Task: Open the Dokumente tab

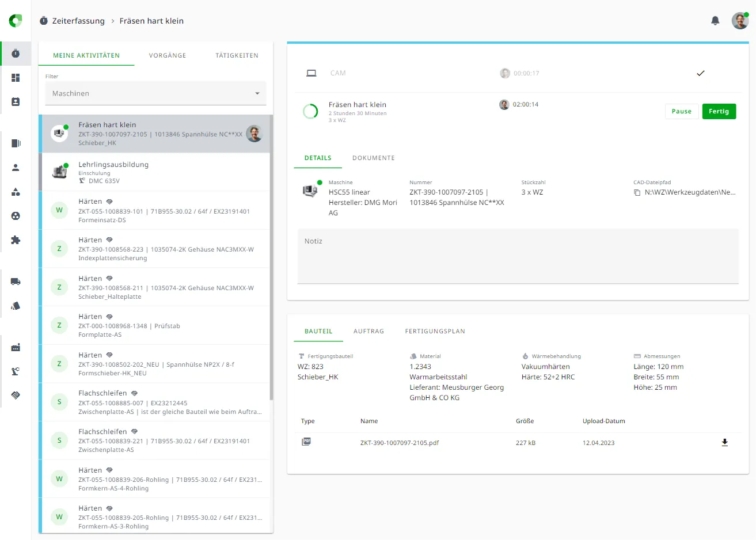Action: [x=373, y=158]
